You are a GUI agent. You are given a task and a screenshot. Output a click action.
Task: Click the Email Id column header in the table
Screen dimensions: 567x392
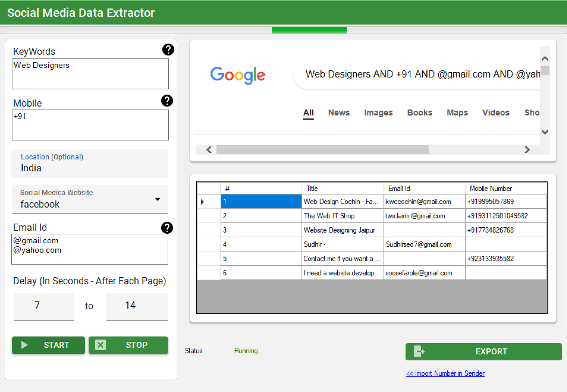tap(425, 188)
